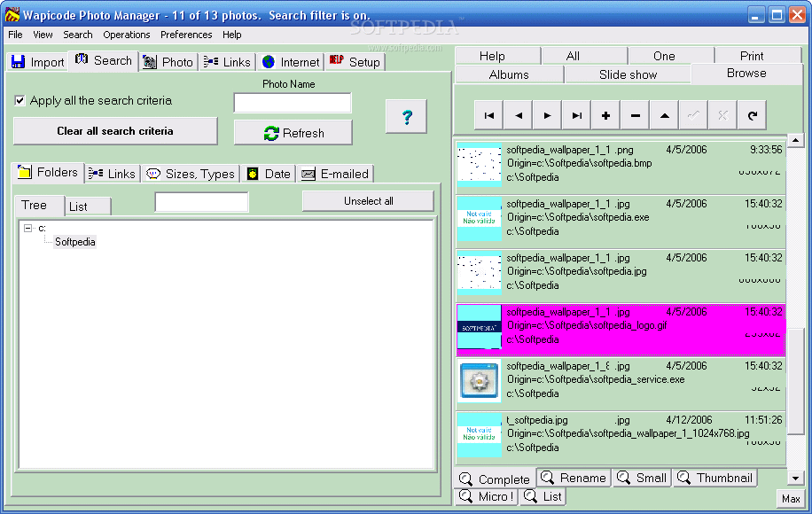Image resolution: width=812 pixels, height=514 pixels.
Task: Open the Setup tab
Action: [x=355, y=62]
